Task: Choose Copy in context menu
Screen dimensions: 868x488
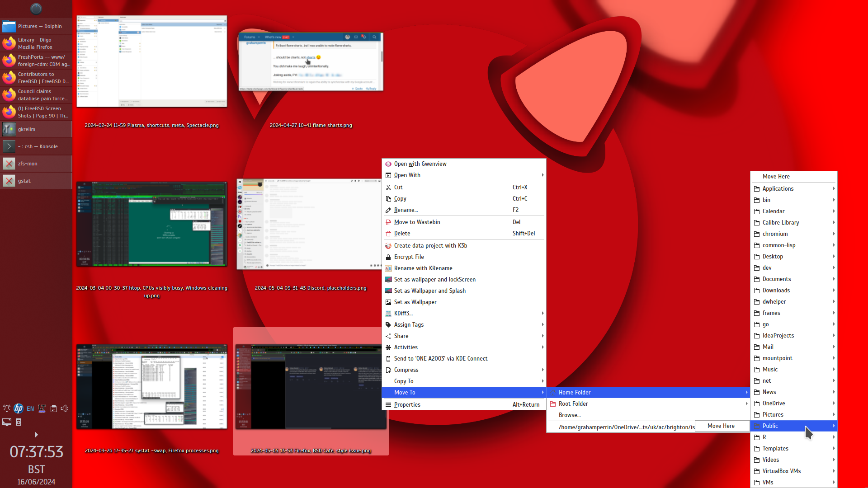Action: click(x=464, y=198)
